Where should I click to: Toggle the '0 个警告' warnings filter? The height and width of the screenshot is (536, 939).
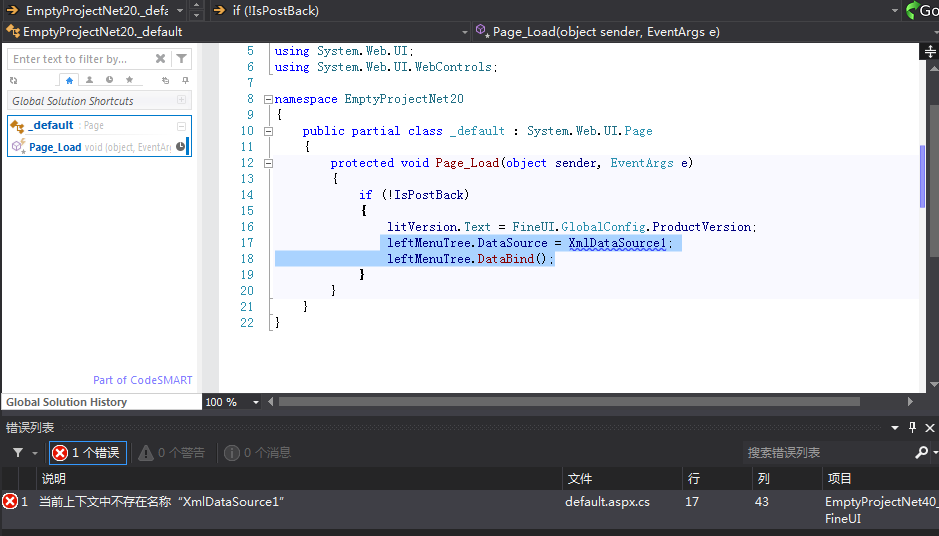[171, 453]
